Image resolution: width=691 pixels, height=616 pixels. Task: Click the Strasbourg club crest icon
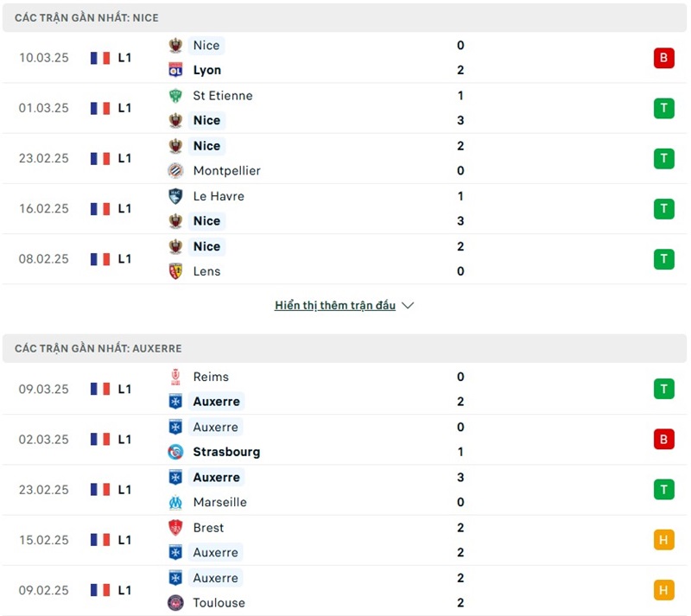(x=175, y=452)
